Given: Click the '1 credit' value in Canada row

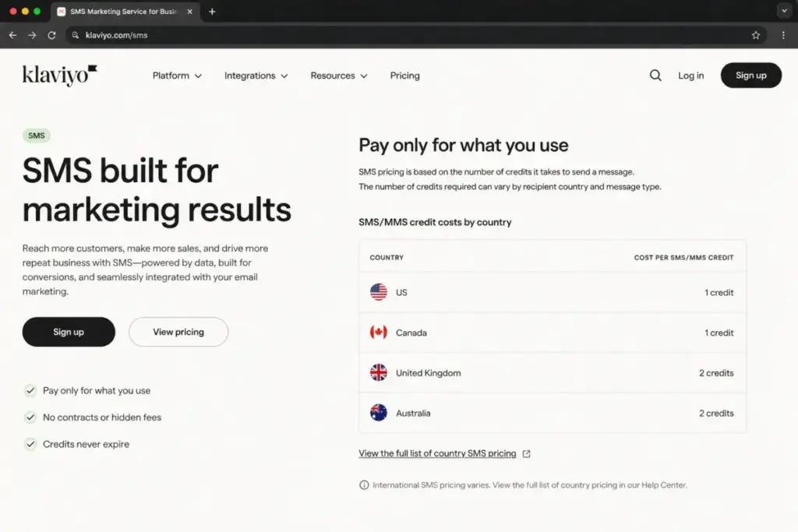Looking at the screenshot, I should point(719,333).
